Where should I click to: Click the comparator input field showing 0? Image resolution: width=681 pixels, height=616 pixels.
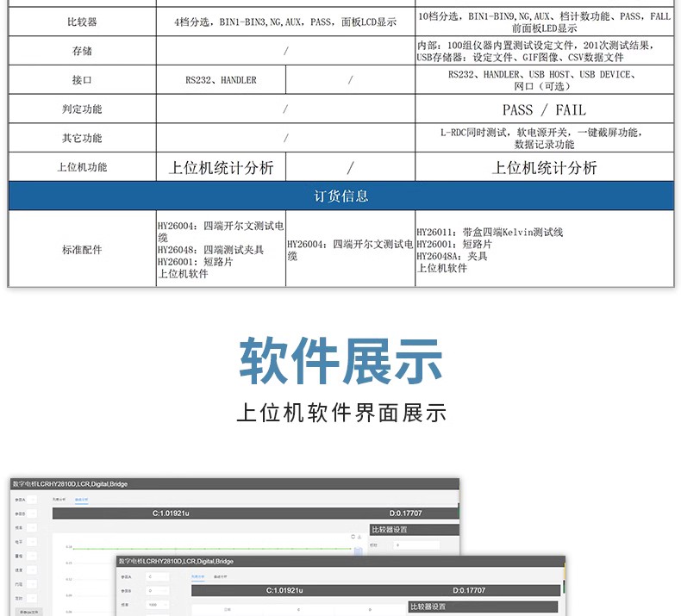click(x=416, y=545)
